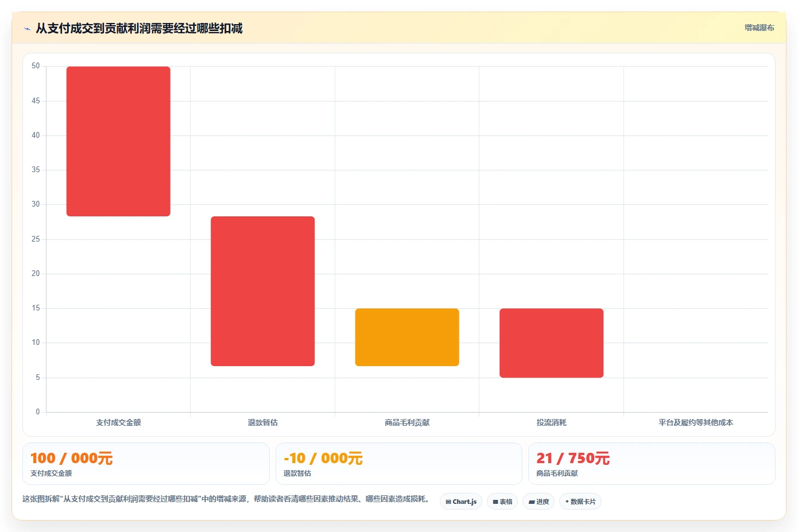Click the chart title 从支付成交到贡献利润需要经过哪些扣减
The height and width of the screenshot is (532, 798).
[x=139, y=28]
